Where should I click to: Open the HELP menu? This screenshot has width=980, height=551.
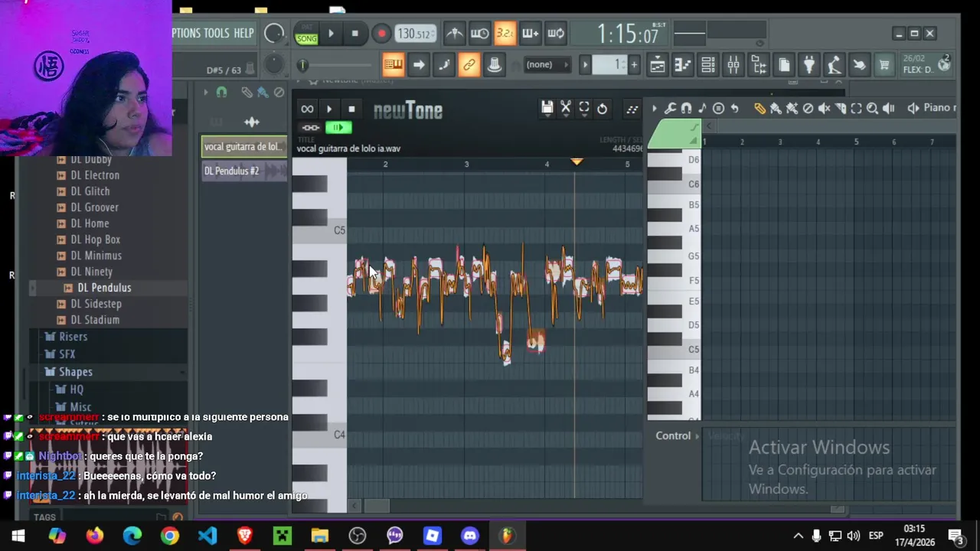pos(243,33)
